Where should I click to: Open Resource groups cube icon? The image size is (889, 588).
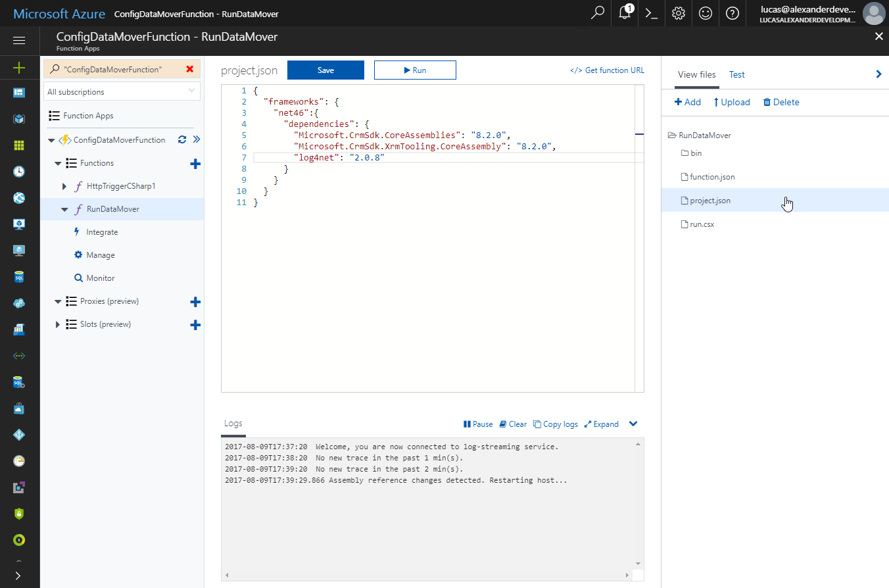pos(19,119)
